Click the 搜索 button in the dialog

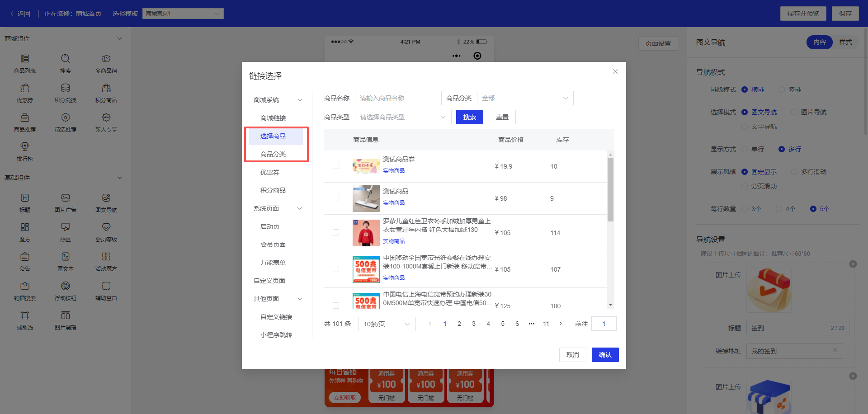coord(469,117)
